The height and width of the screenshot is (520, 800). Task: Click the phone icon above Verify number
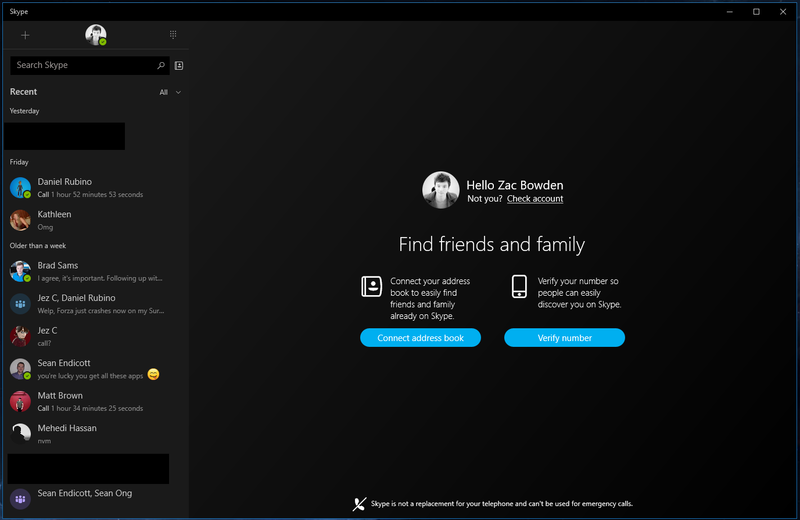click(x=519, y=286)
